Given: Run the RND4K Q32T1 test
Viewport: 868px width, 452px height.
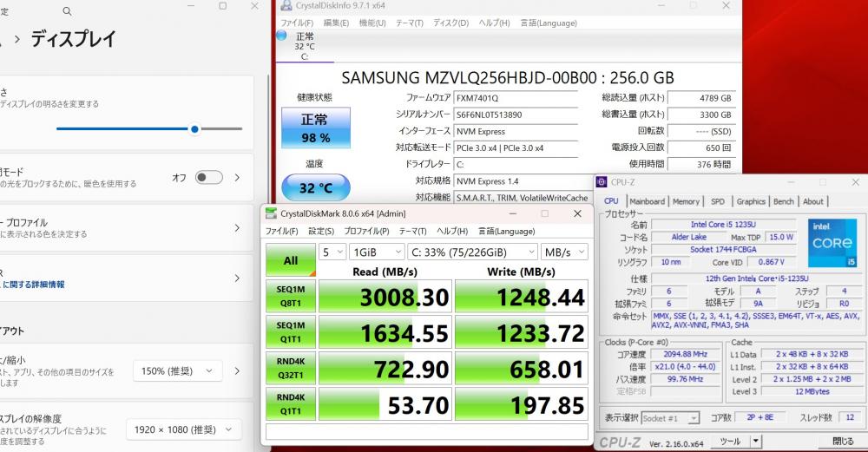Looking at the screenshot, I should tap(291, 368).
